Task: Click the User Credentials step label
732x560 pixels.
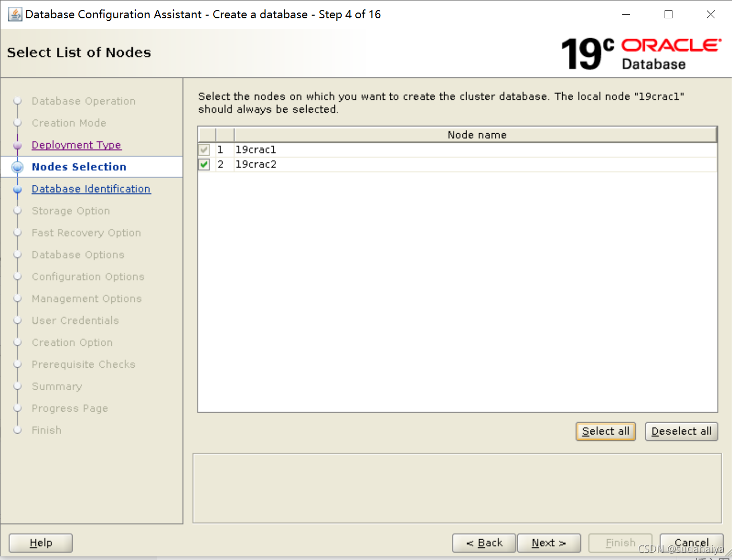Action: click(75, 320)
